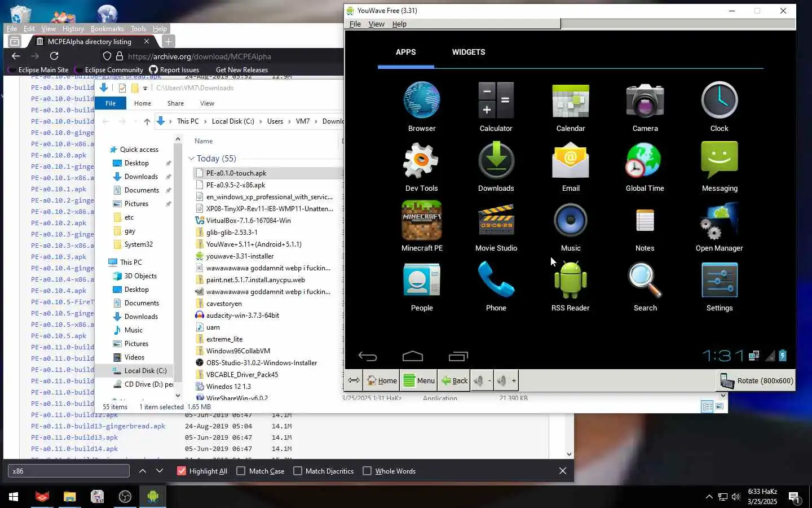This screenshot has width=812, height=508.
Task: Tap the Android back arrow navigation icon
Action: (x=368, y=356)
